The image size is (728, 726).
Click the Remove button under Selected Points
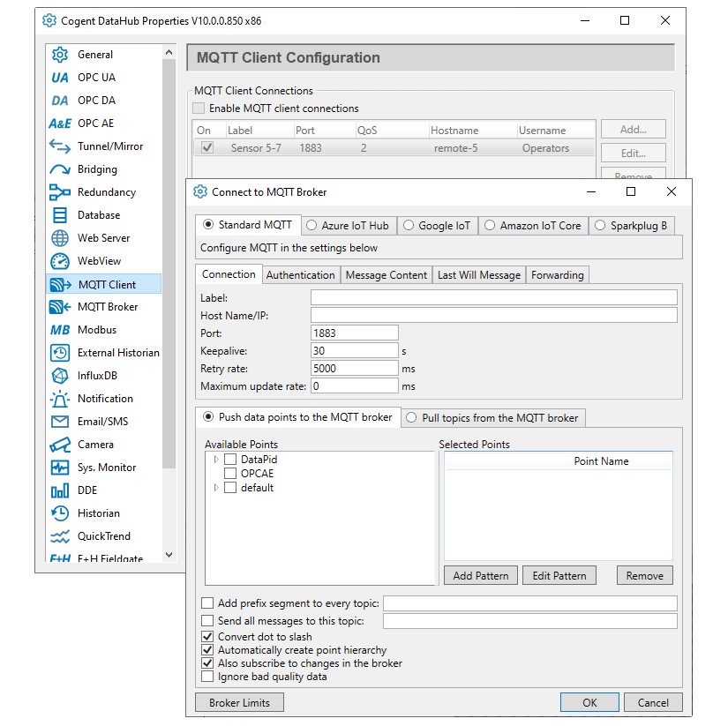(x=645, y=576)
